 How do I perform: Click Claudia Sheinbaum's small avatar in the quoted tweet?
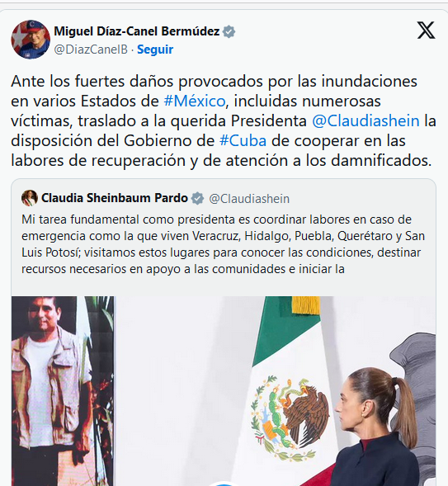coord(30,198)
